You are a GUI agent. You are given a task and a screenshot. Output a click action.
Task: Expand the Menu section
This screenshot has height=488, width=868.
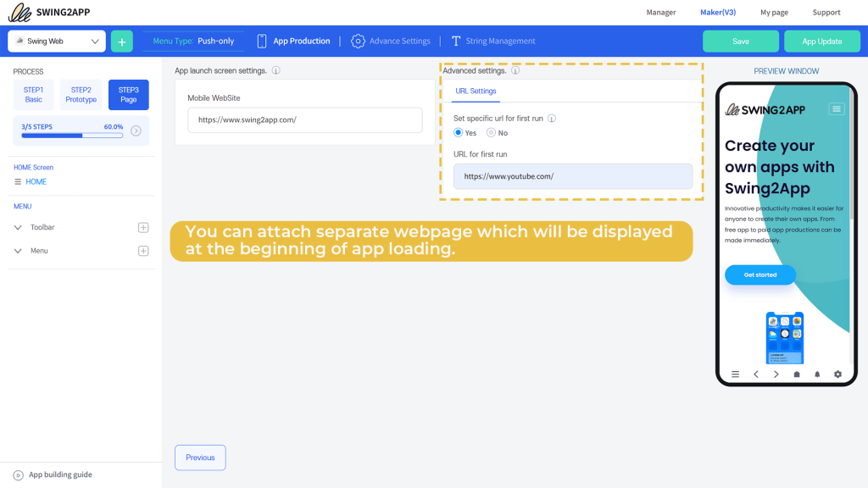point(18,251)
